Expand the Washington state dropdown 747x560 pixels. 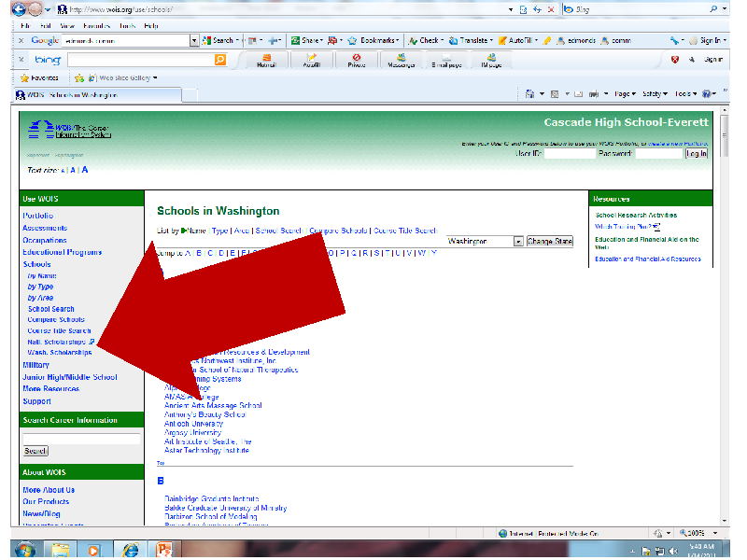(x=518, y=242)
